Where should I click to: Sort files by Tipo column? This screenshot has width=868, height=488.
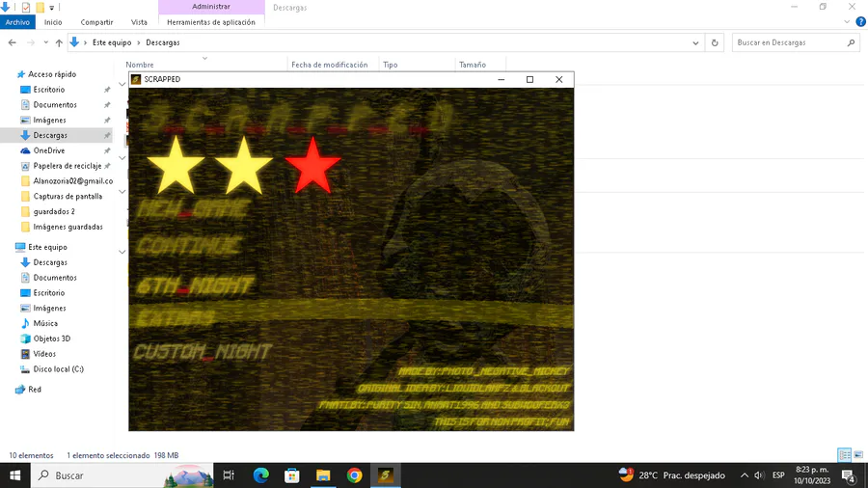point(391,65)
